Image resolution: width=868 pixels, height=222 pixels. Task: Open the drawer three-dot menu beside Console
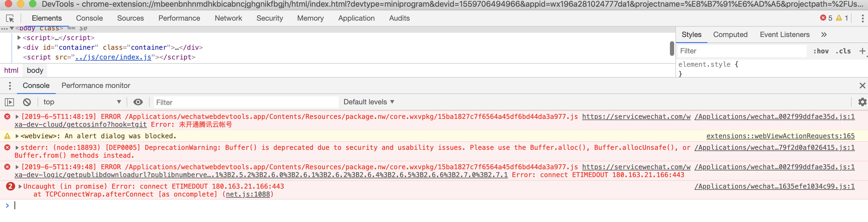[10, 86]
